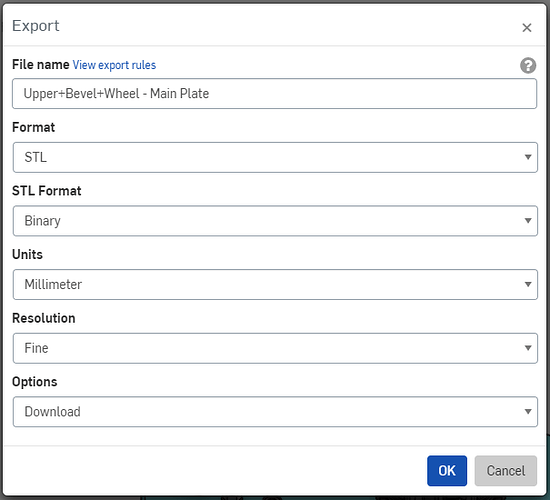Click the File name label
The height and width of the screenshot is (500, 550).
click(41, 65)
